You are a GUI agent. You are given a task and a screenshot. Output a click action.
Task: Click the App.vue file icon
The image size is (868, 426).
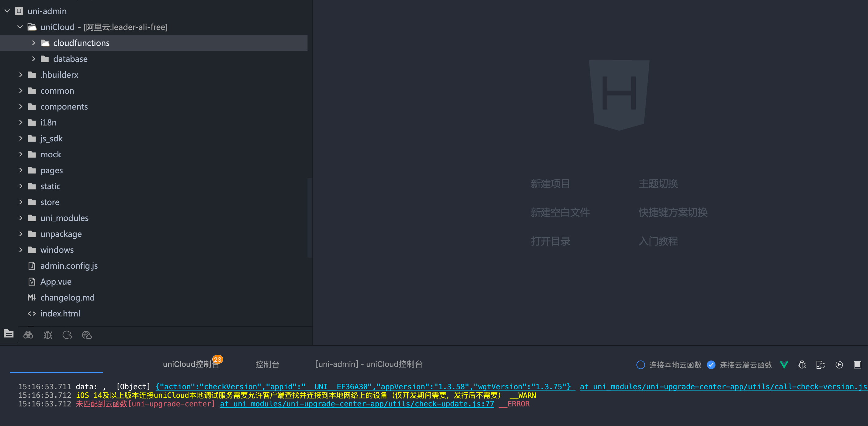(x=32, y=282)
